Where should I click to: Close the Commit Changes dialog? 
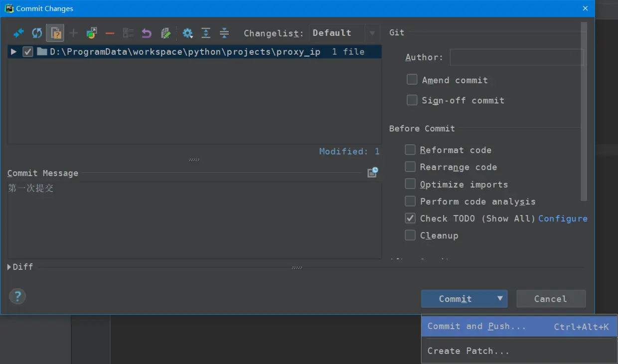586,8
